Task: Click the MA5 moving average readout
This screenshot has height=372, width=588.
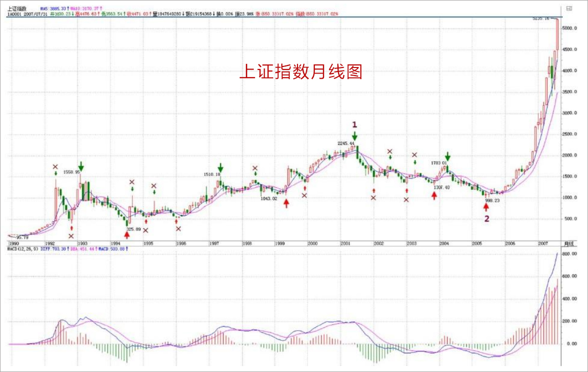Action: (54, 9)
